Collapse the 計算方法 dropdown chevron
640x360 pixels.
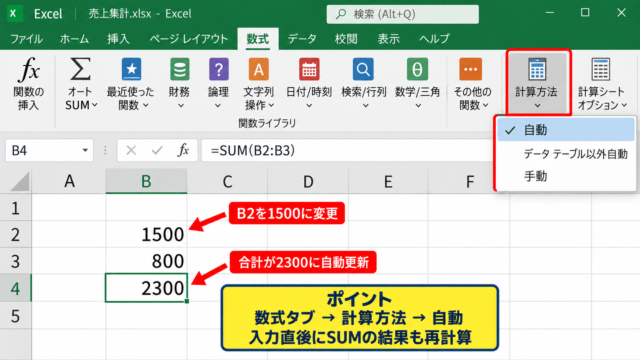point(537,106)
